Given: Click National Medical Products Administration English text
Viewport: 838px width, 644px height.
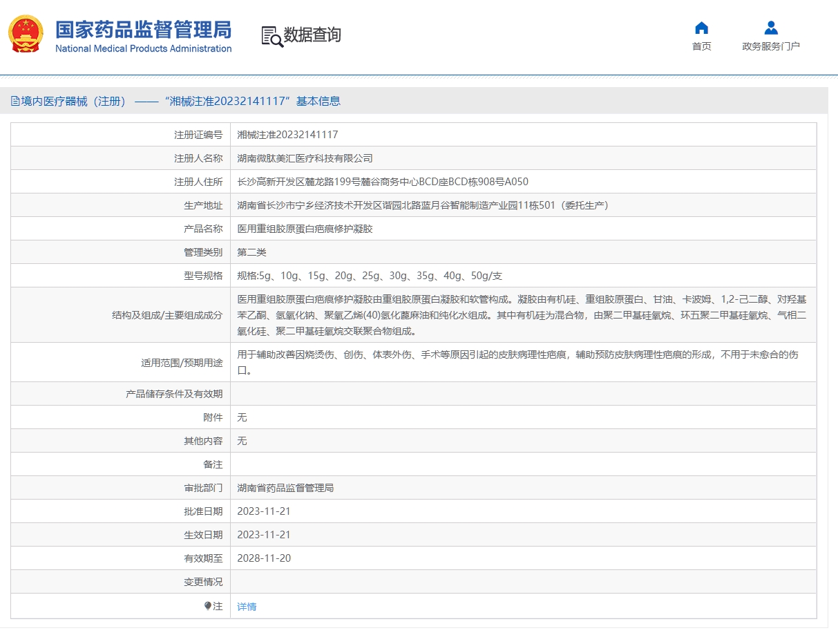Looking at the screenshot, I should [143, 49].
